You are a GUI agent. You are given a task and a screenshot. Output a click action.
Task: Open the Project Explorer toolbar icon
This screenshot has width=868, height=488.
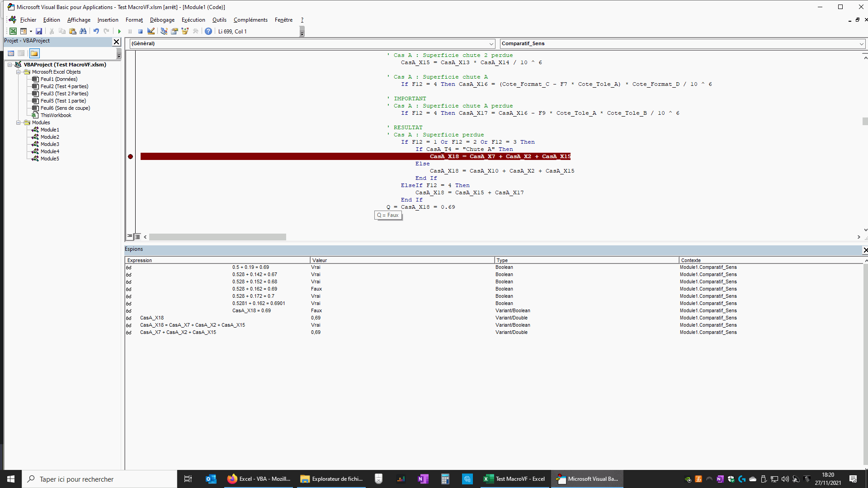coord(164,31)
